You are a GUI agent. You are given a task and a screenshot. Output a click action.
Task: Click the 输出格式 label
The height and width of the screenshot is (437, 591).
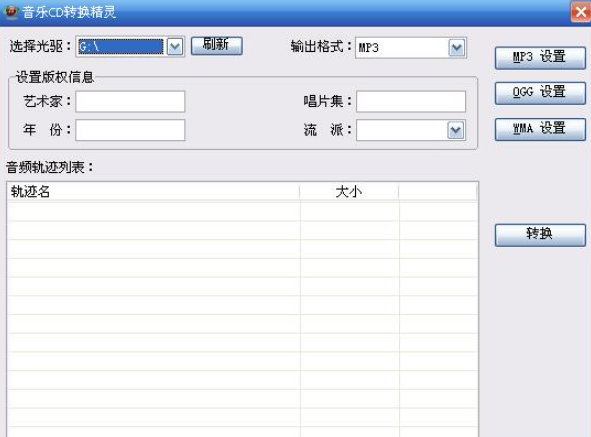coord(321,47)
